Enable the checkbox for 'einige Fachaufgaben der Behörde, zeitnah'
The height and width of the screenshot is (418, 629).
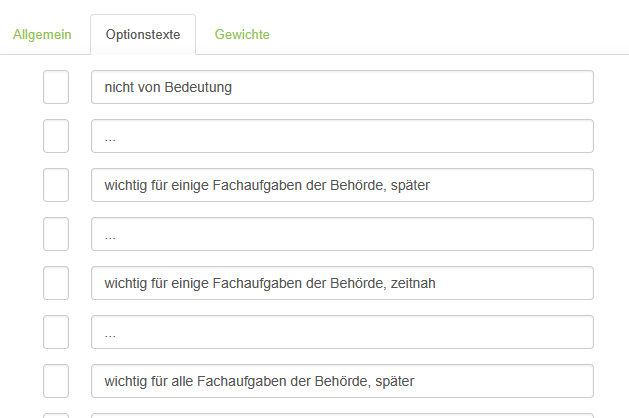click(x=56, y=283)
